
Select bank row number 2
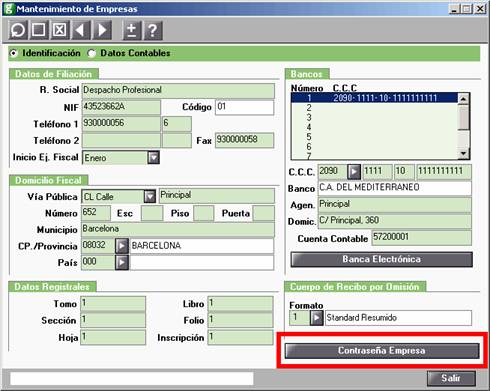tap(374, 108)
